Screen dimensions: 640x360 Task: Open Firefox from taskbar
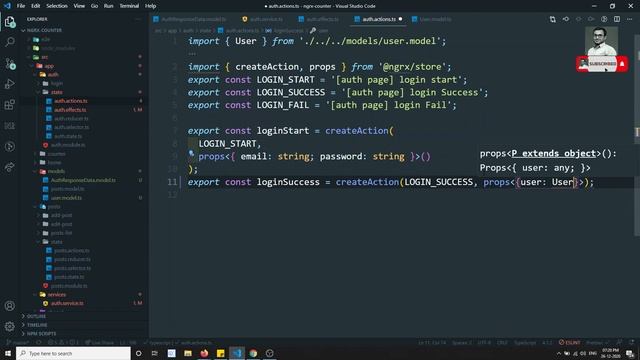(x=204, y=353)
